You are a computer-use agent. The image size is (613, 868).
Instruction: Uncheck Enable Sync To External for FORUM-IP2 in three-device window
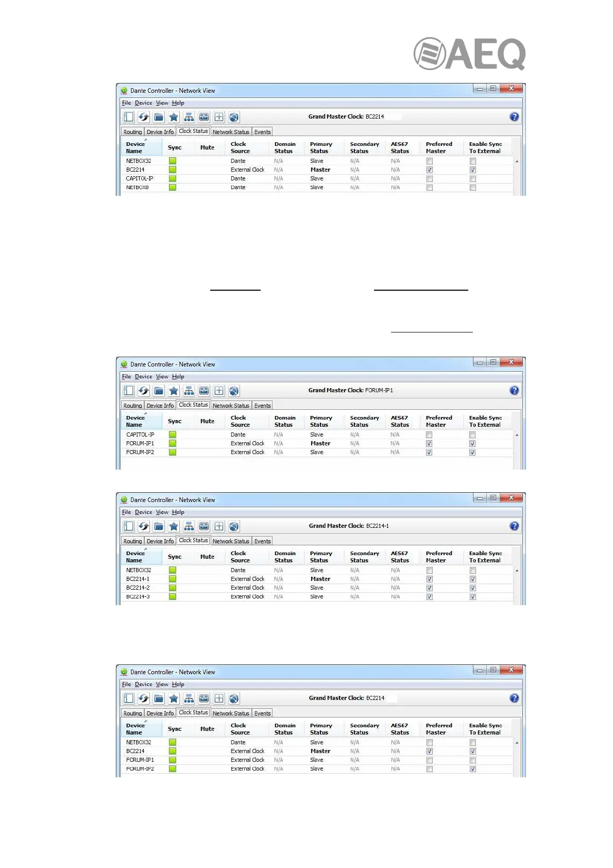click(473, 453)
